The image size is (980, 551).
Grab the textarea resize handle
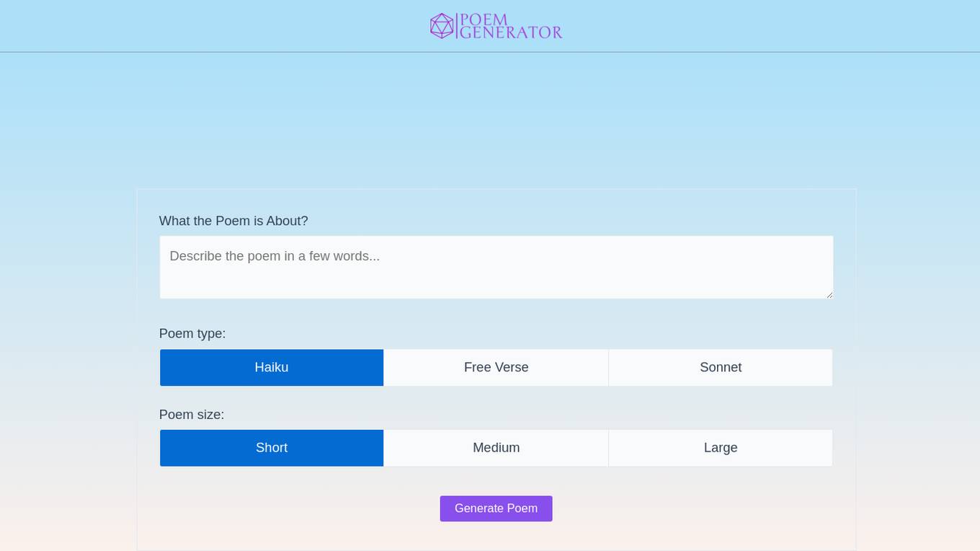coord(829,294)
